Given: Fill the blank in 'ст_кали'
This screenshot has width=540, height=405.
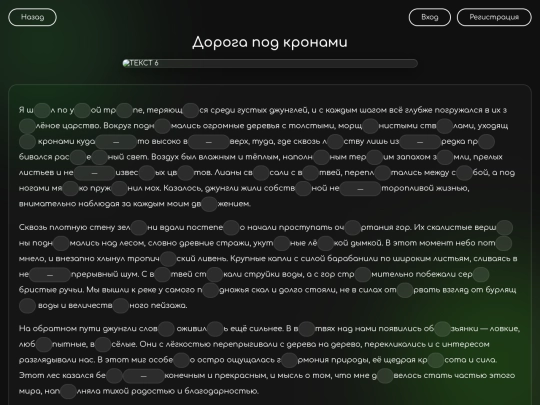Looking at the screenshot, I should (x=215, y=274).
